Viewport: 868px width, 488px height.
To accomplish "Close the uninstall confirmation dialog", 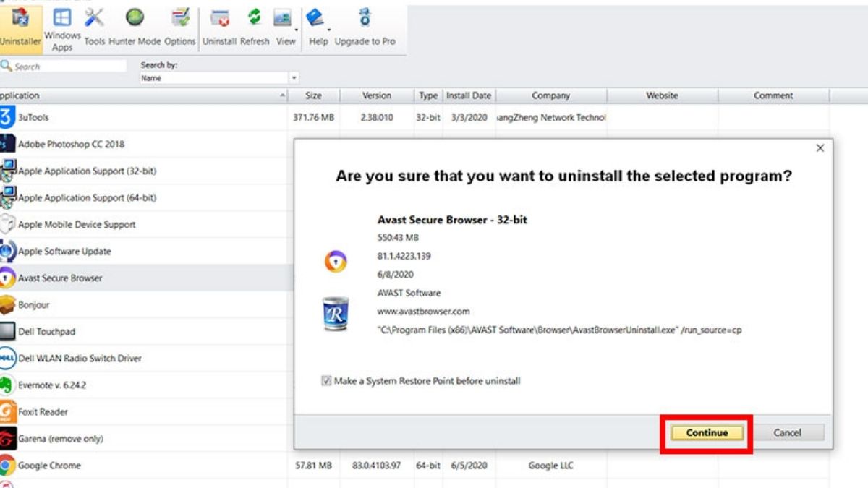I will click(x=820, y=147).
